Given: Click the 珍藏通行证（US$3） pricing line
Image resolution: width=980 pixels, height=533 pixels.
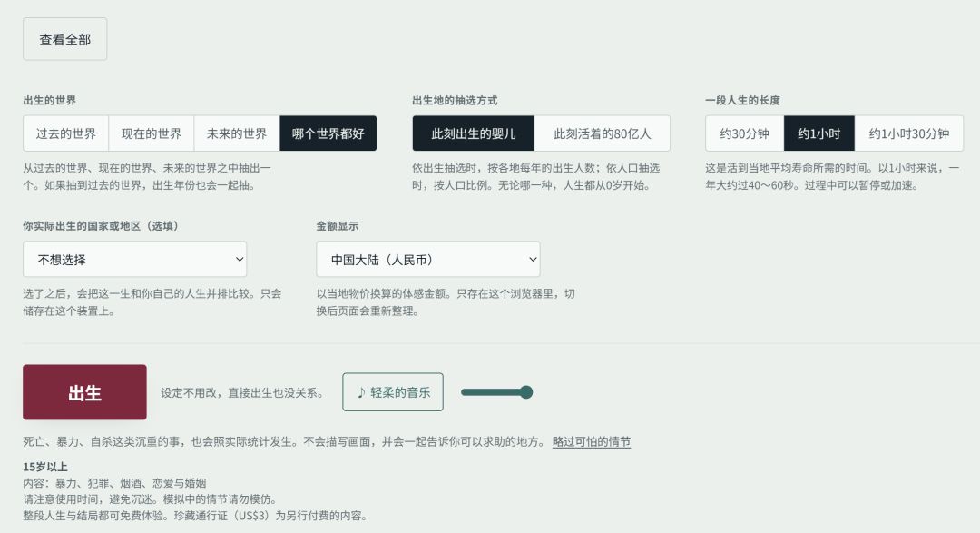Looking at the screenshot, I should point(195,516).
